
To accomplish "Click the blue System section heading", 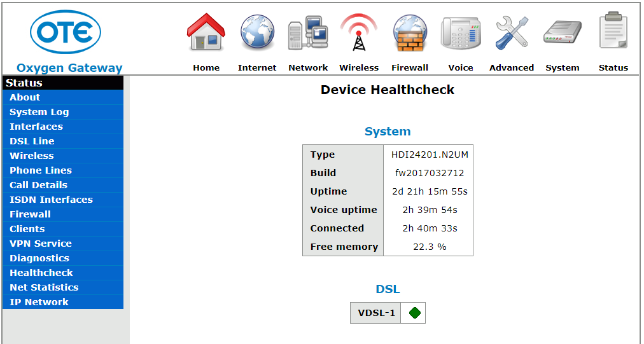I will pyautogui.click(x=388, y=132).
